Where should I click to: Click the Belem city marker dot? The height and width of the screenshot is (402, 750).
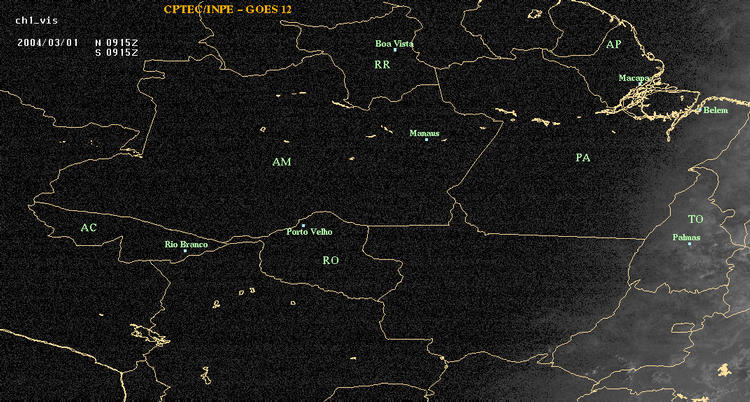pos(700,110)
